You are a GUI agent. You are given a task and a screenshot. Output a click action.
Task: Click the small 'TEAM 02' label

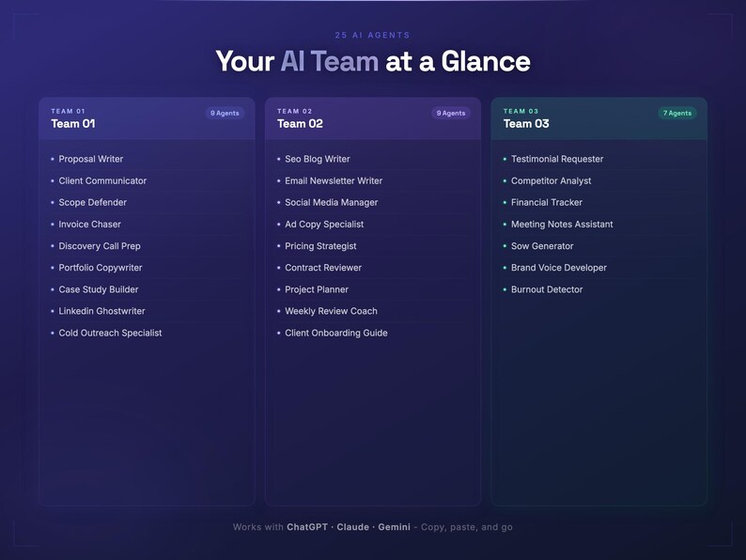tap(294, 111)
